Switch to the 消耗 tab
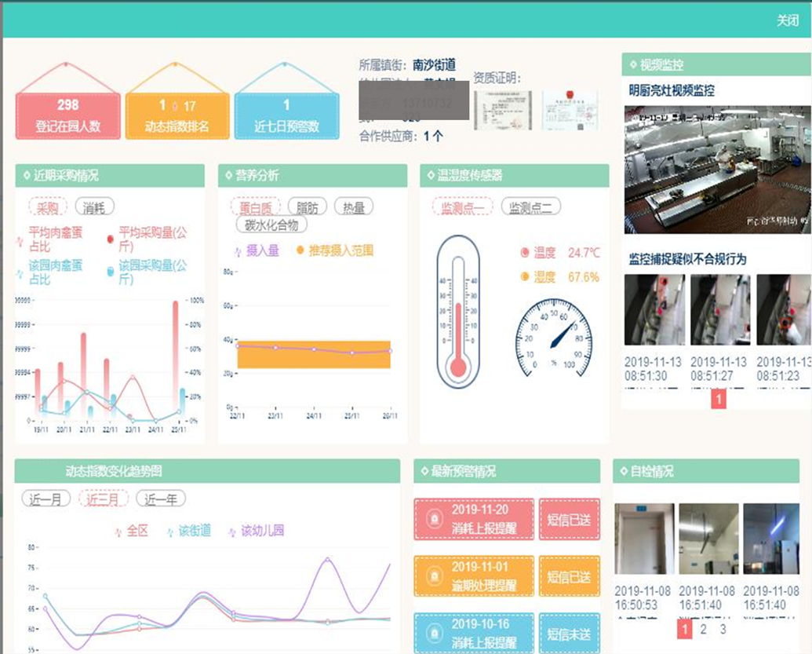This screenshot has height=654, width=812. point(94,207)
